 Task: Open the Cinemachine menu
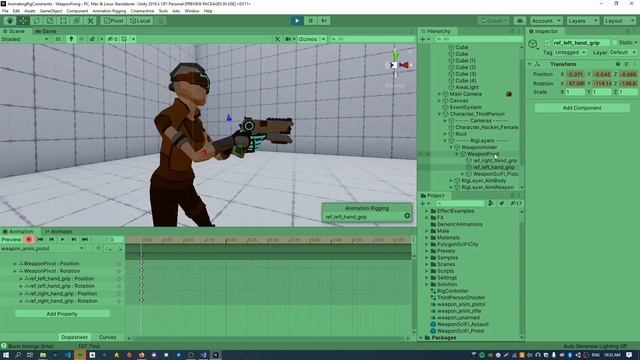142,11
